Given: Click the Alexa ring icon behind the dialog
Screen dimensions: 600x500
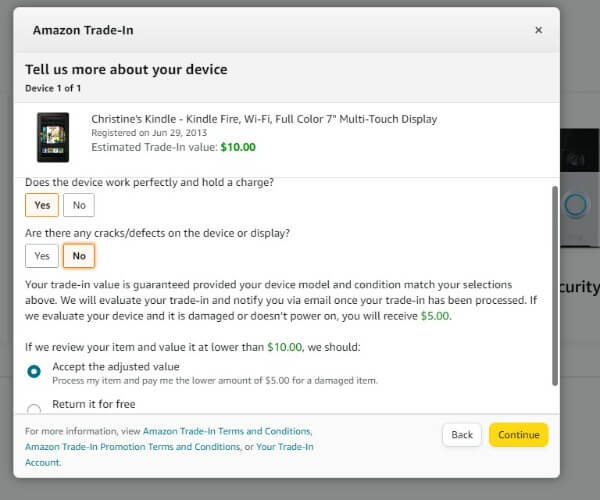Looking at the screenshot, I should click(x=575, y=205).
